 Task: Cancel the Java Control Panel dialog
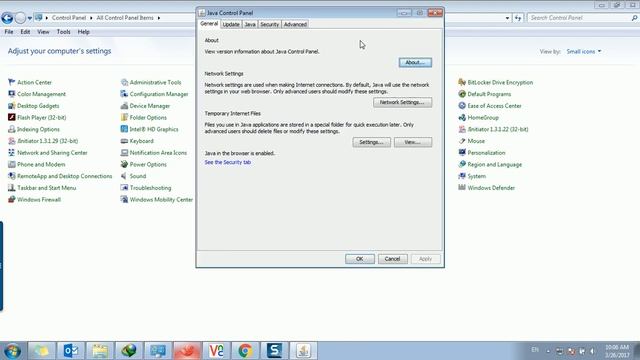(x=392, y=259)
